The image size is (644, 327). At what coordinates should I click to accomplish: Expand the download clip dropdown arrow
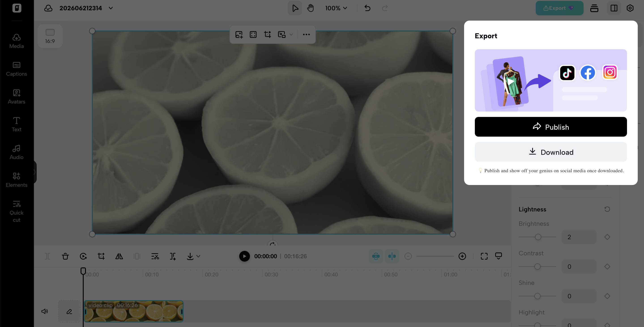[x=198, y=256]
